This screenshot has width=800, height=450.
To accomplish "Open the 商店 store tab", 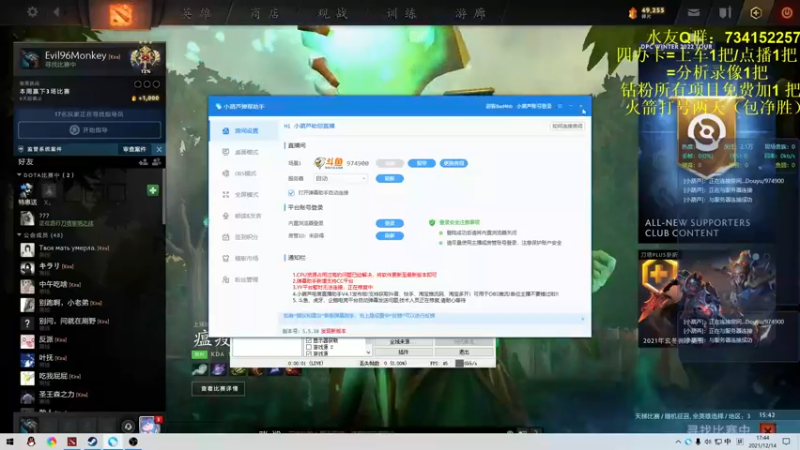I will (x=265, y=13).
